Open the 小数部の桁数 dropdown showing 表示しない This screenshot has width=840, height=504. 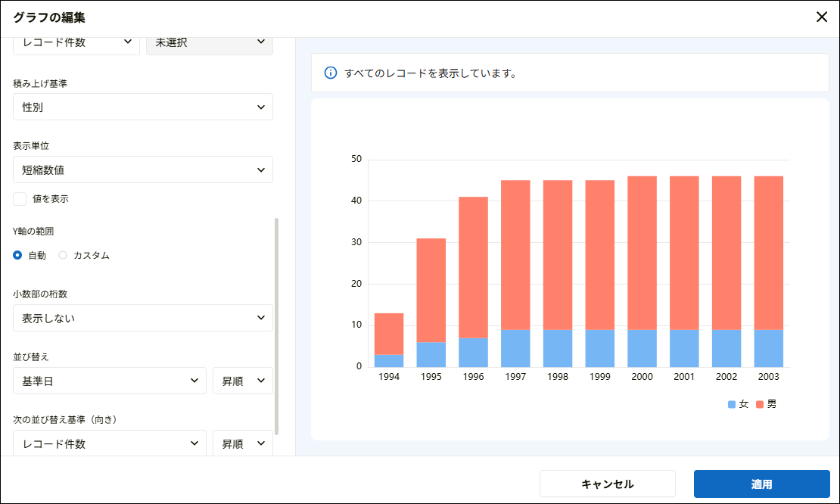143,318
